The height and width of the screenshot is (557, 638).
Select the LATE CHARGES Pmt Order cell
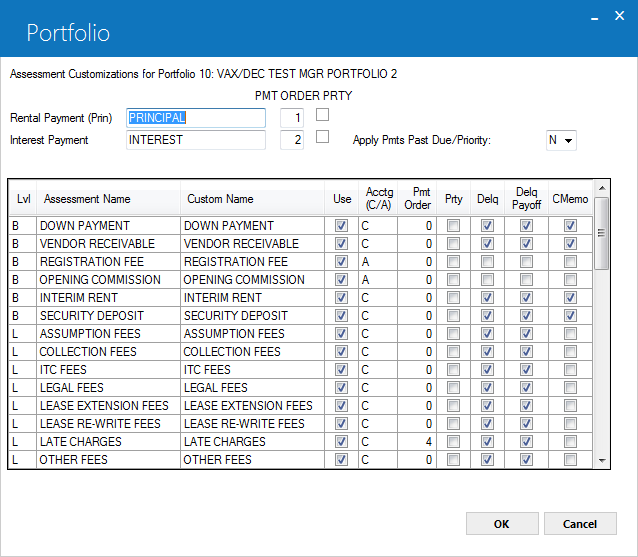click(x=417, y=441)
